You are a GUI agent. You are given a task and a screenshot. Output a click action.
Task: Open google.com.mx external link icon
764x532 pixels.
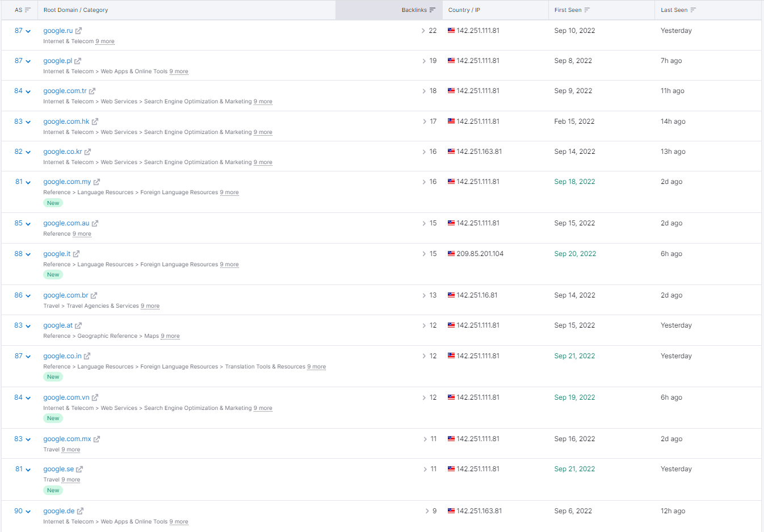(x=96, y=439)
